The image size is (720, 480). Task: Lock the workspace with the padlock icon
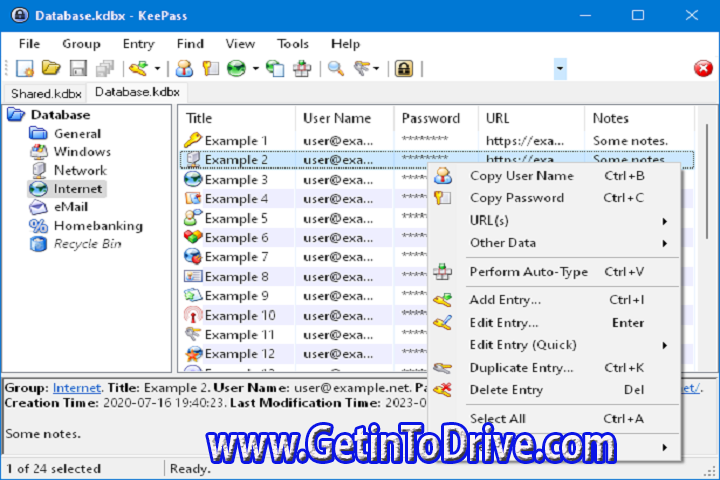click(404, 69)
